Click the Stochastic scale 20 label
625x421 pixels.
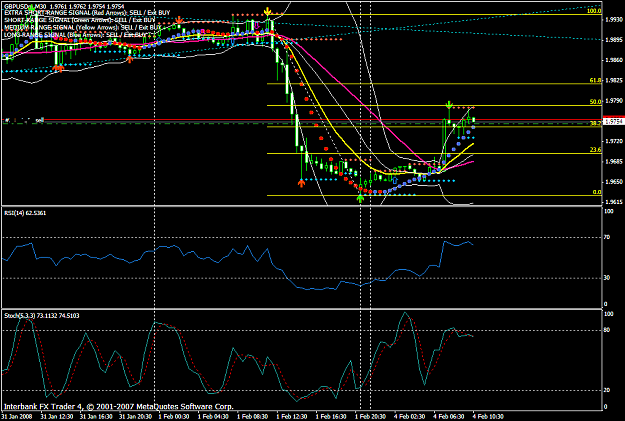pos(607,390)
